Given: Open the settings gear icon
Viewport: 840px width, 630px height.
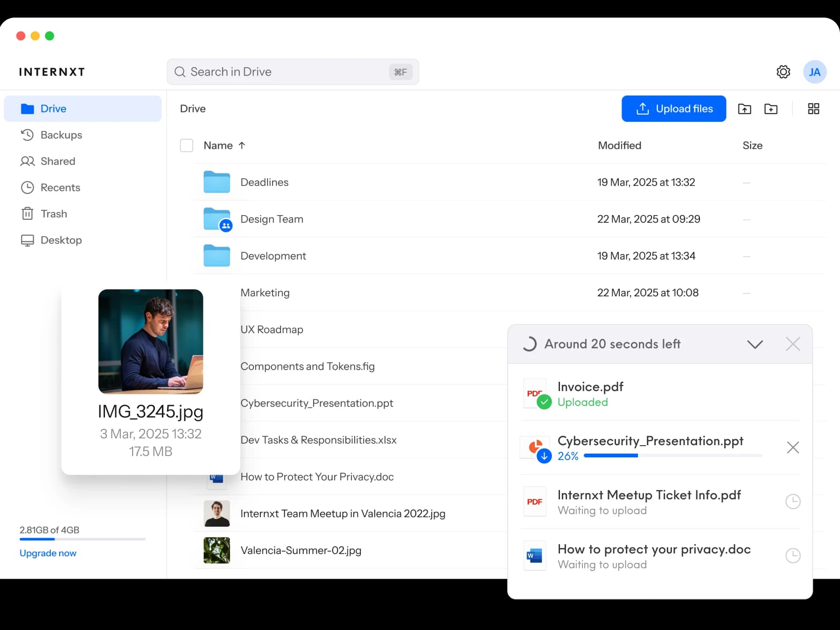Looking at the screenshot, I should coord(783,72).
